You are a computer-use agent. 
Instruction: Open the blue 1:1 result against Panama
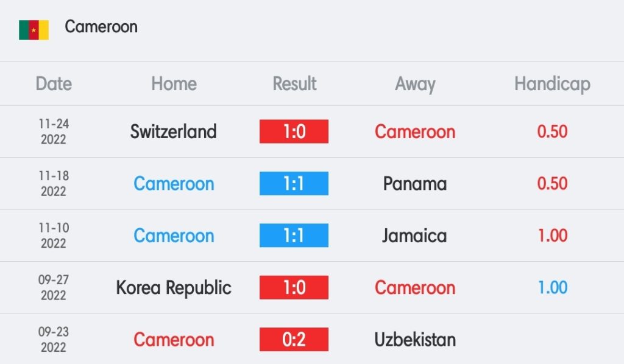(294, 184)
